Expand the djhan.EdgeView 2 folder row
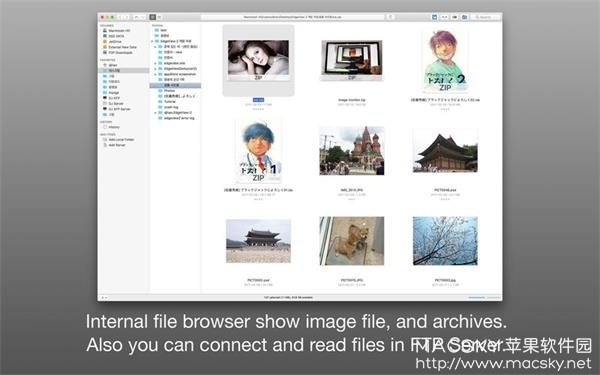Image resolution: width=600 pixels, height=375 pixels. click(x=155, y=113)
